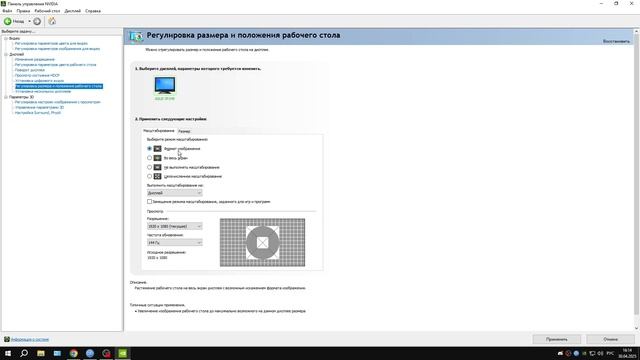Open Управление параметрами 3D page
The image size is (640, 360).
point(39,107)
